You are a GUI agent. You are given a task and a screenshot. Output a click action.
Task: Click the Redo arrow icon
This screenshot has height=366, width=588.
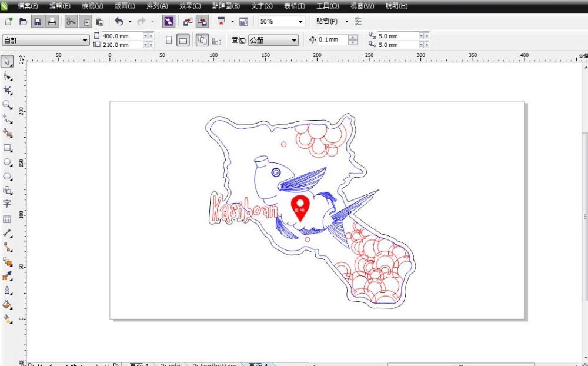[141, 21]
